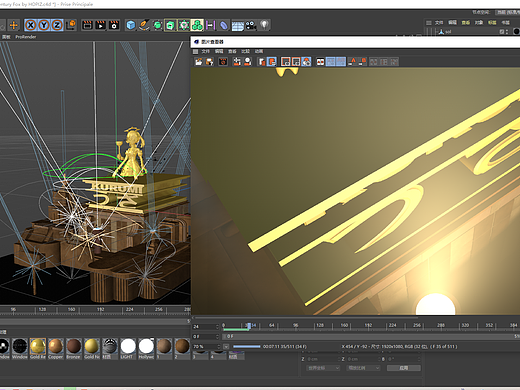
Task: Click Picture Viewer stop rendering icon
Action: tap(223, 62)
